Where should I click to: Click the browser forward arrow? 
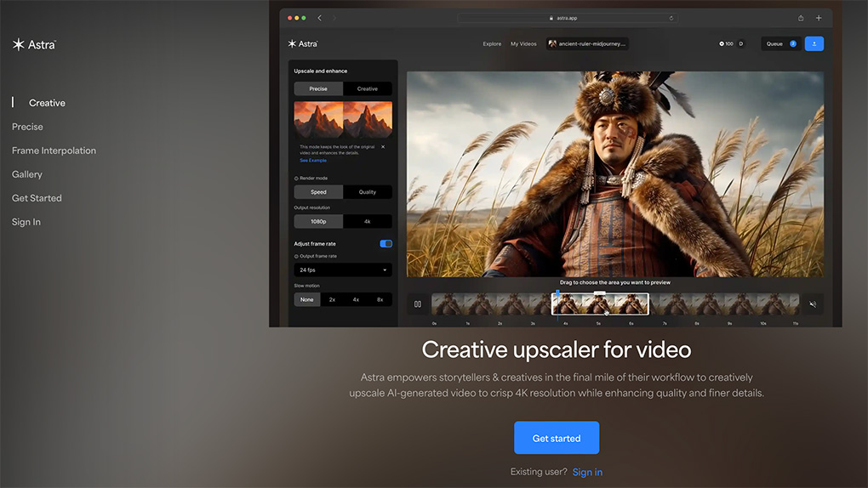pos(334,18)
